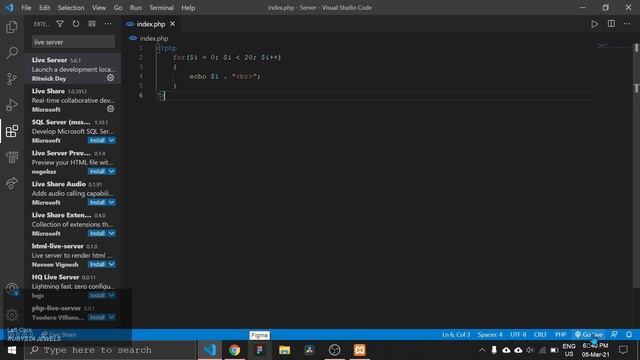Change line ending via CRLF status item
Image resolution: width=640 pixels, height=360 pixels.
click(540, 334)
